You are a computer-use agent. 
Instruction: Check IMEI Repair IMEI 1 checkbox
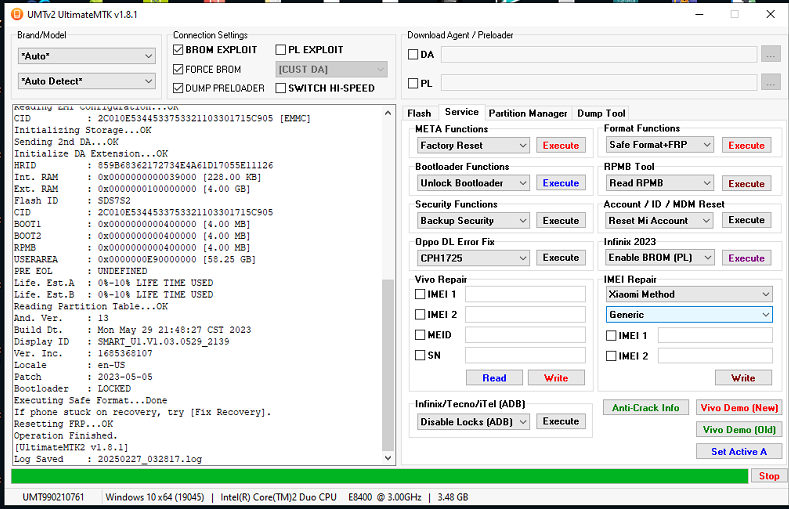tap(611, 335)
